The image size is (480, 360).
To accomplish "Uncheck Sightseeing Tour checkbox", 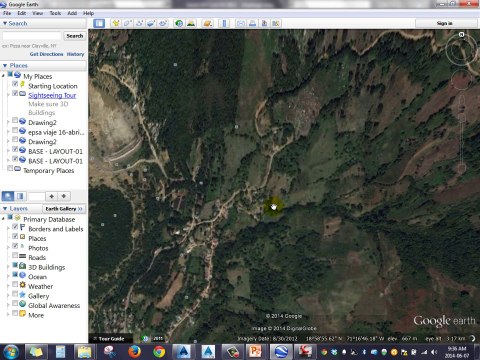I will pos(15,93).
